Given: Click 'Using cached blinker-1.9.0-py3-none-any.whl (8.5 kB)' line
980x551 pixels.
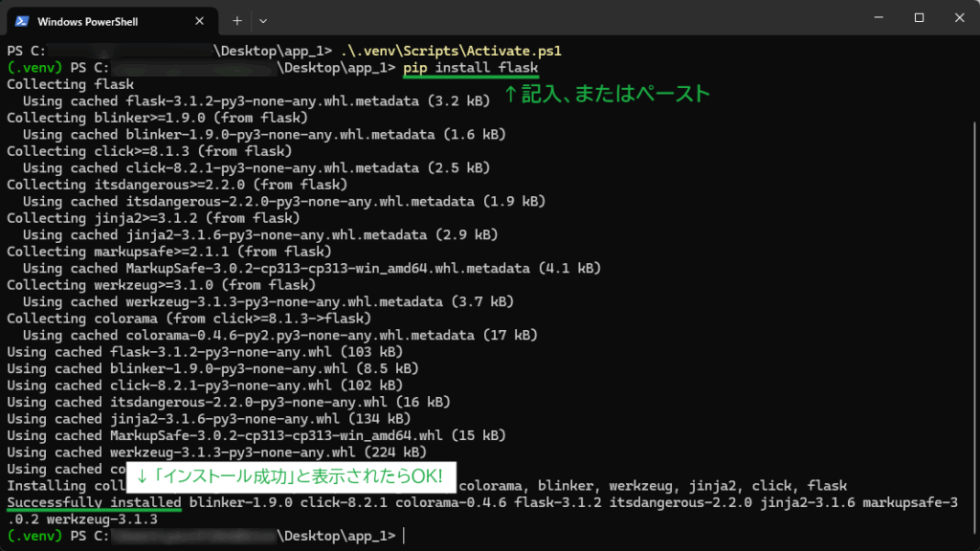Looking at the screenshot, I should click(213, 368).
